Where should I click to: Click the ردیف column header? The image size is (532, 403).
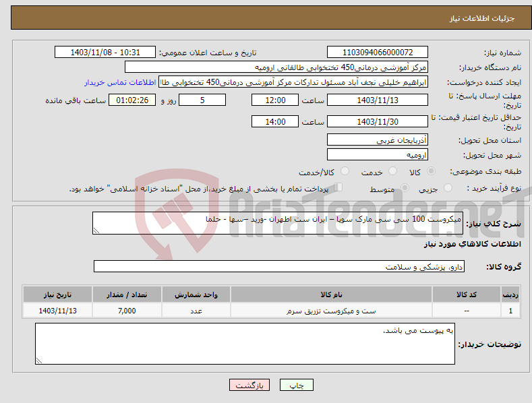click(510, 294)
